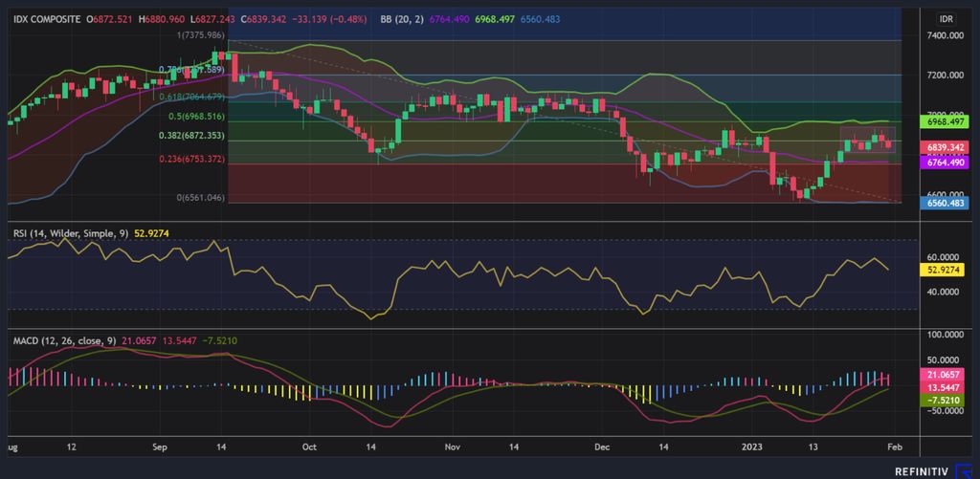
Task: Open the MACD (12, 26, close, 9) label
Action: coord(65,341)
